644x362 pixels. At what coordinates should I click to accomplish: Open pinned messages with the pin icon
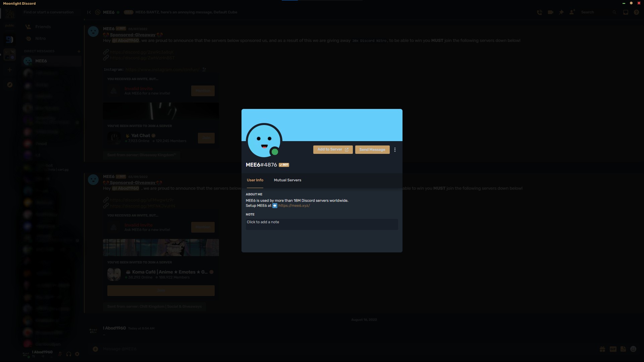click(x=561, y=12)
